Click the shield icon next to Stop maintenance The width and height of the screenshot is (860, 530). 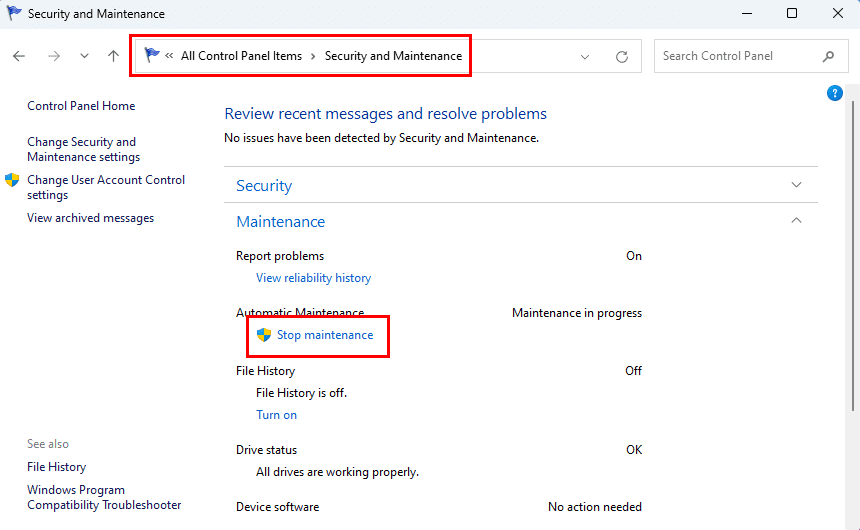[264, 335]
